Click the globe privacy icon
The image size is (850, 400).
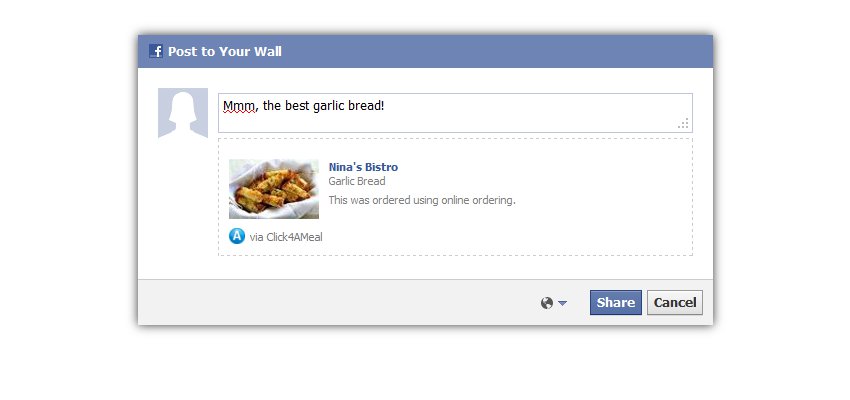coord(547,303)
